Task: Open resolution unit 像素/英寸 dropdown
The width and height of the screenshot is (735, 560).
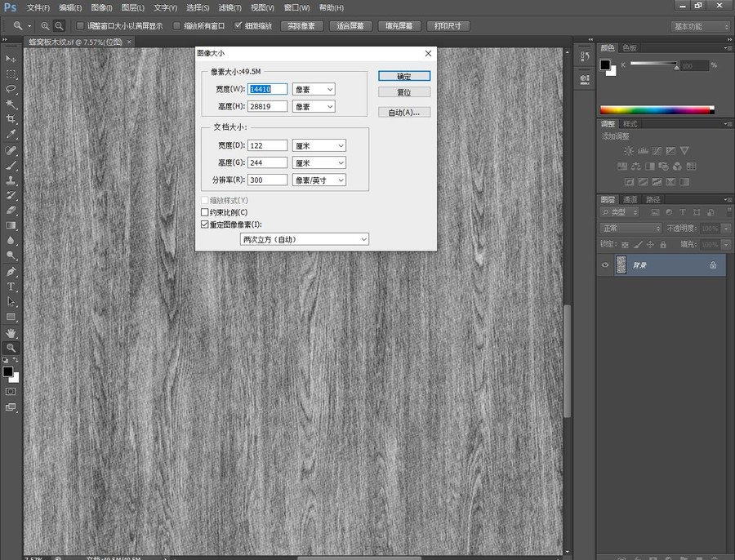Action: [x=319, y=180]
